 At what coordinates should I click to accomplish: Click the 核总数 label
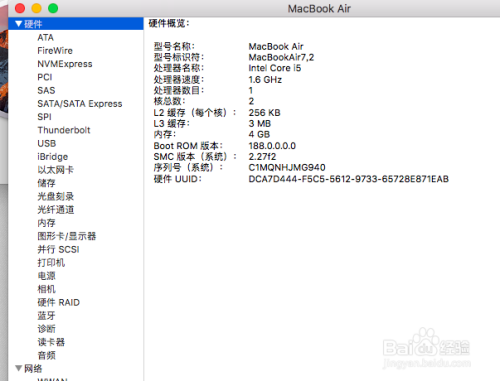pyautogui.click(x=169, y=101)
